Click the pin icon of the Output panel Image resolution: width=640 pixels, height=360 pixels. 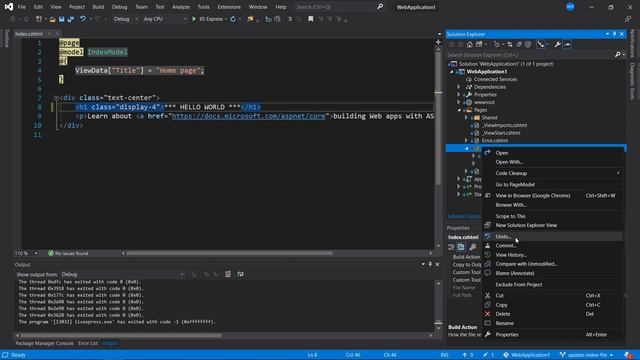[430, 264]
